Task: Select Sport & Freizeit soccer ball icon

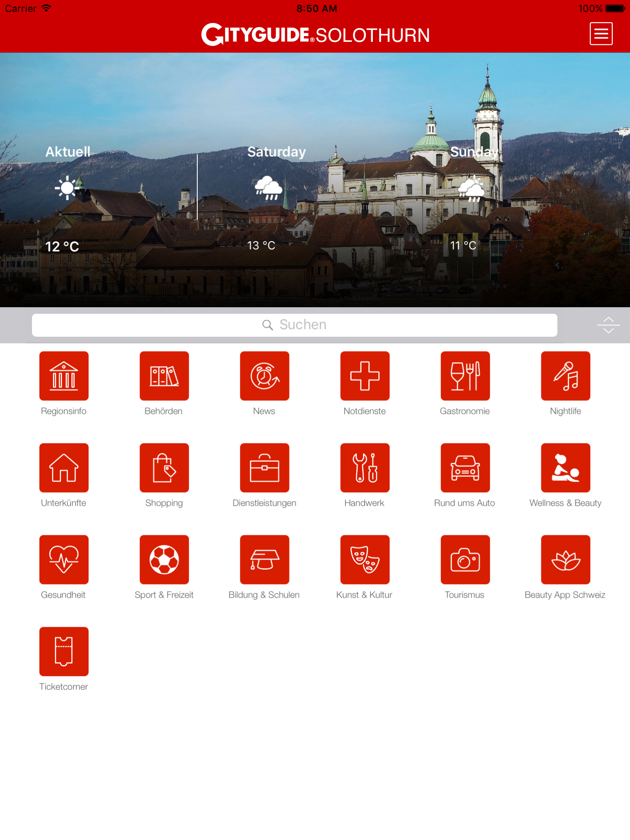Action: click(164, 559)
